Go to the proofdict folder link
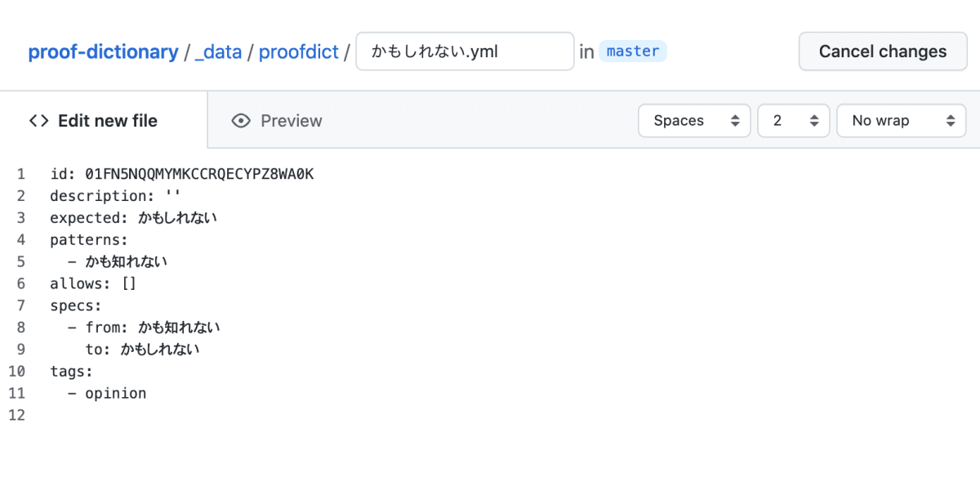Viewport: 980px width, 486px height. [x=299, y=51]
